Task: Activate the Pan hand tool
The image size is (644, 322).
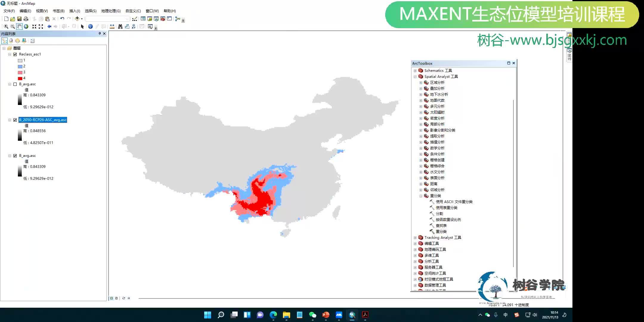Action: [x=19, y=27]
